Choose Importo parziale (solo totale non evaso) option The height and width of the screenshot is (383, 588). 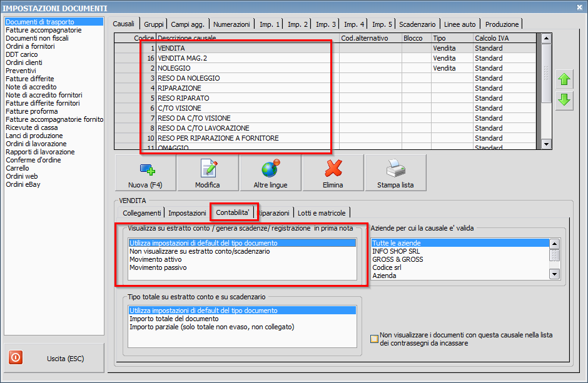242,327
